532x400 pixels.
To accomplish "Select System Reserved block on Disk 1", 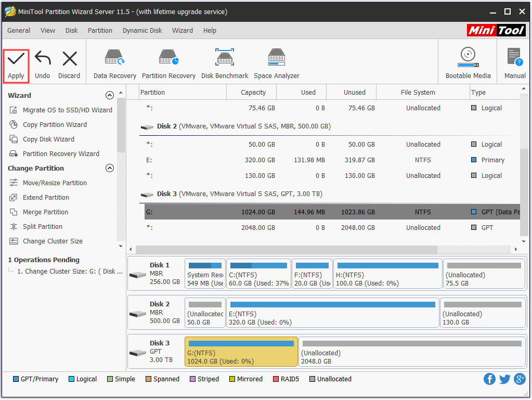I will pos(205,274).
